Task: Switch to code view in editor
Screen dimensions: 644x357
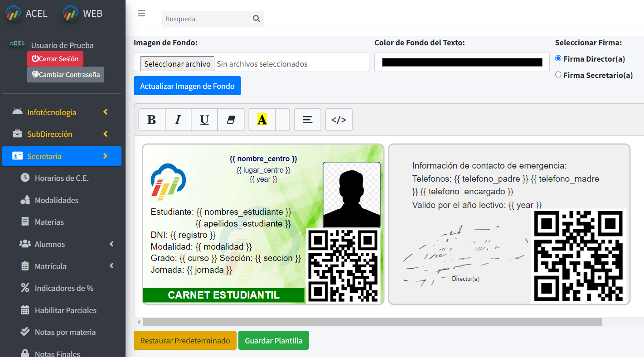Action: [x=339, y=120]
